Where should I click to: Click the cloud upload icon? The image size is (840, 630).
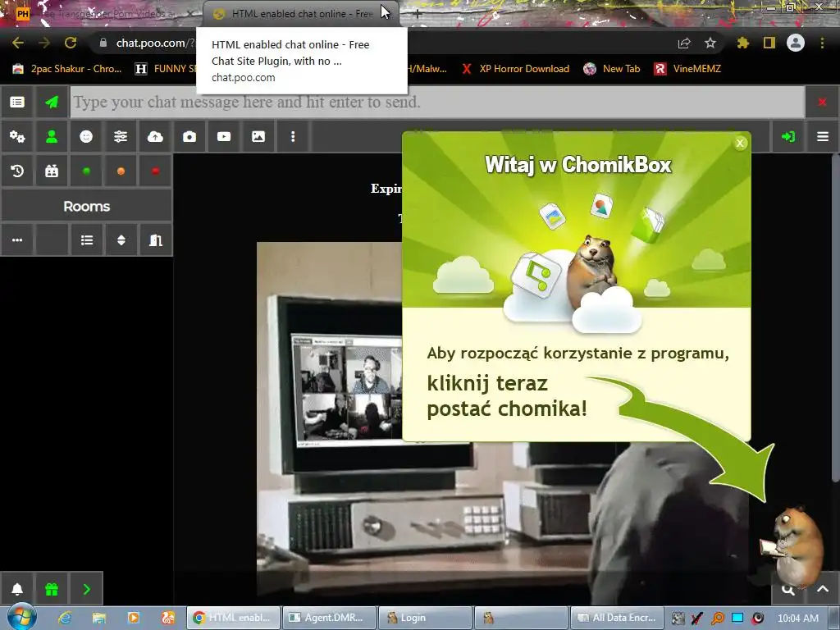click(x=155, y=137)
